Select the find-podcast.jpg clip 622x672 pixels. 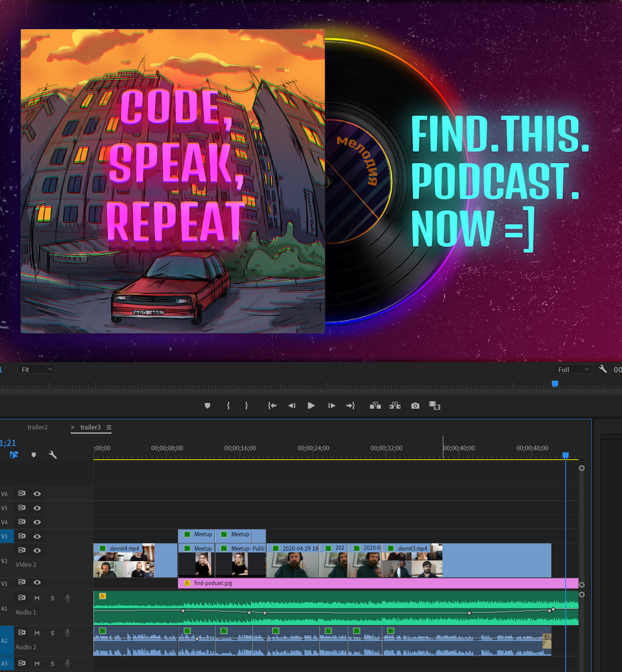[378, 583]
